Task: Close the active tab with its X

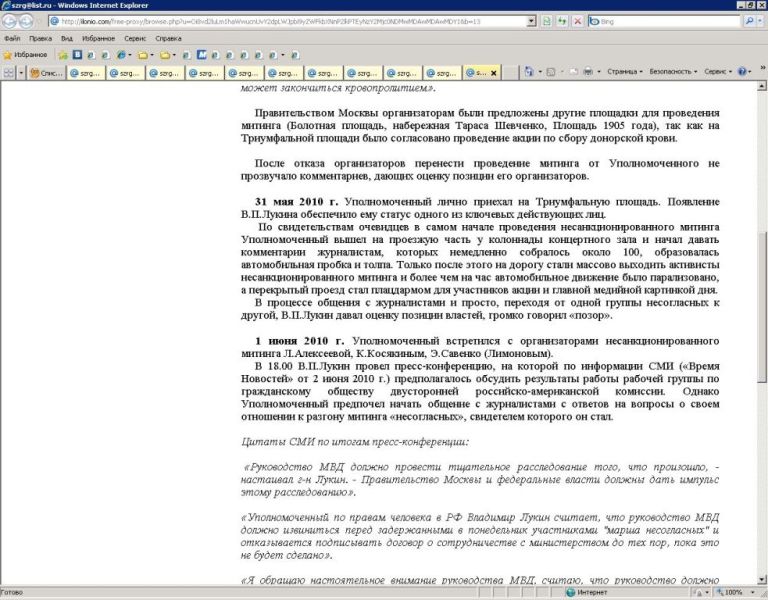Action: (x=493, y=73)
